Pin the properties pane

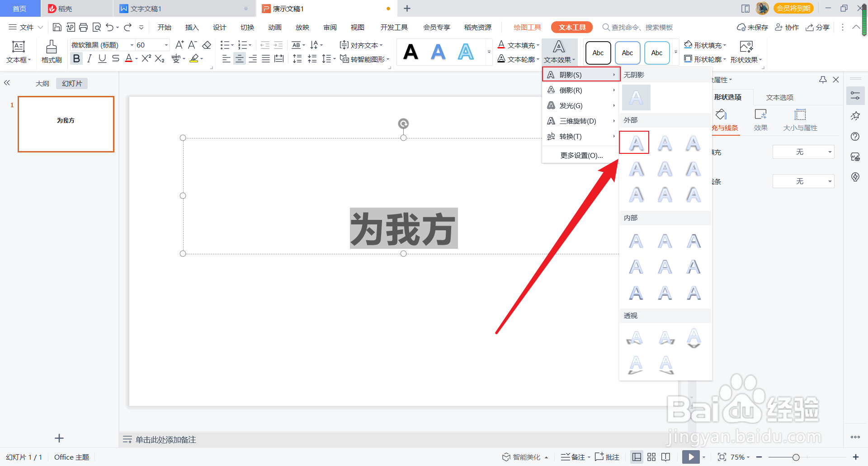[823, 80]
